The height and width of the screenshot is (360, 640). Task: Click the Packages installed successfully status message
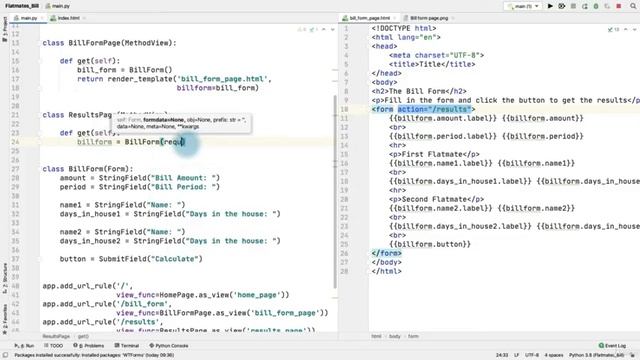(x=94, y=355)
